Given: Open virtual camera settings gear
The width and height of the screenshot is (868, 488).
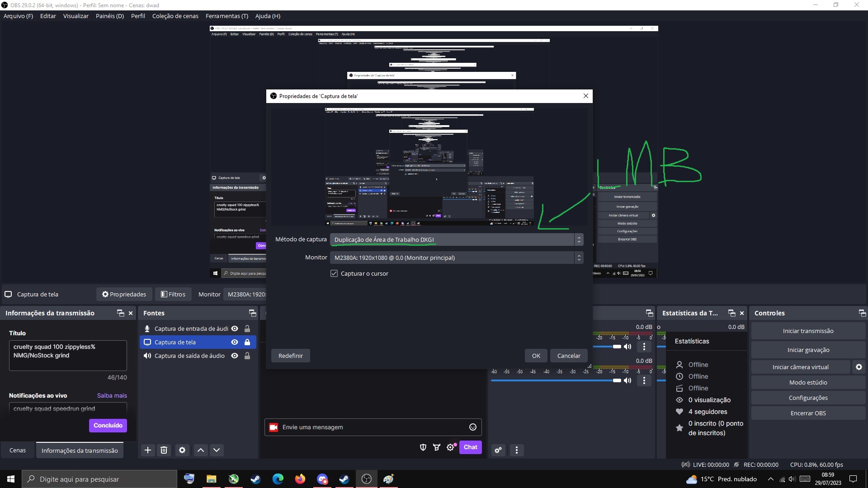Looking at the screenshot, I should [859, 367].
